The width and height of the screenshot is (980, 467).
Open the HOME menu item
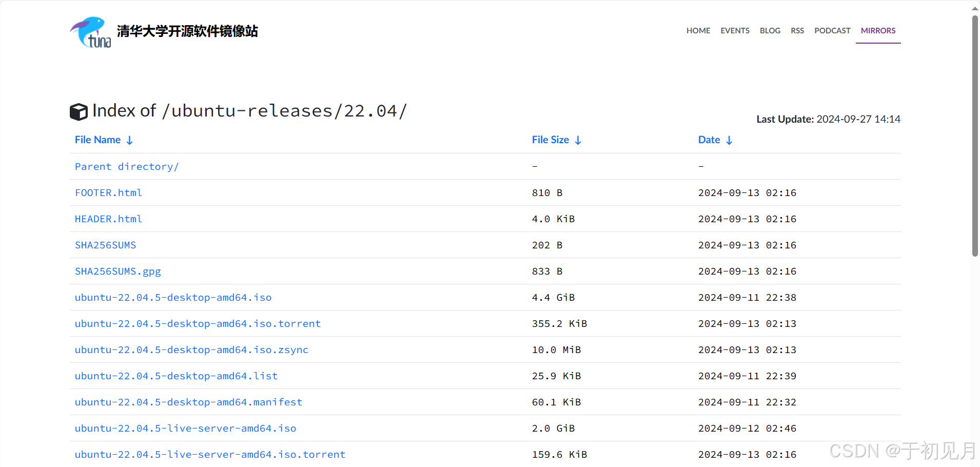(698, 31)
